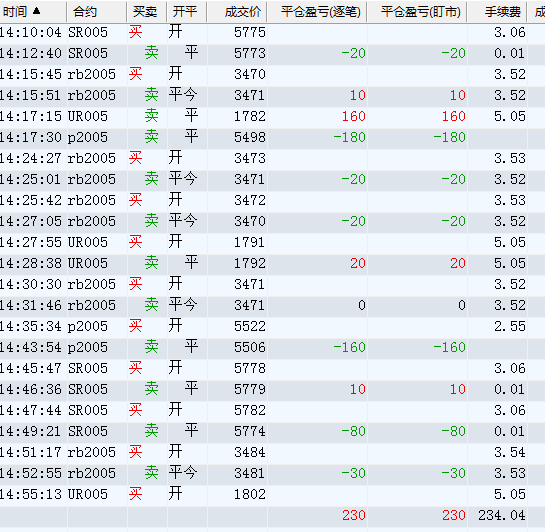
Task: Click the total fee value 234.04
Action: point(502,515)
